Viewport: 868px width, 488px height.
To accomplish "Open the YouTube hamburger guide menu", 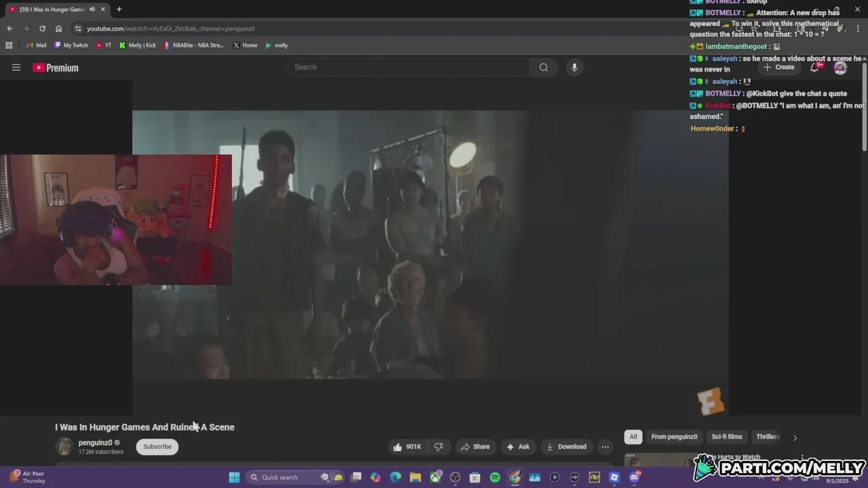I will 16,67.
